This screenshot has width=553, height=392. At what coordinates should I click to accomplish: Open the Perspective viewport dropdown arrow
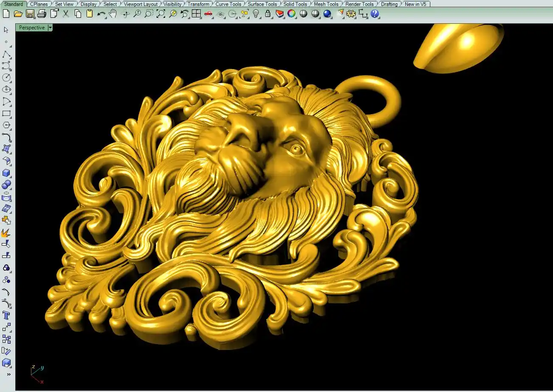(50, 28)
